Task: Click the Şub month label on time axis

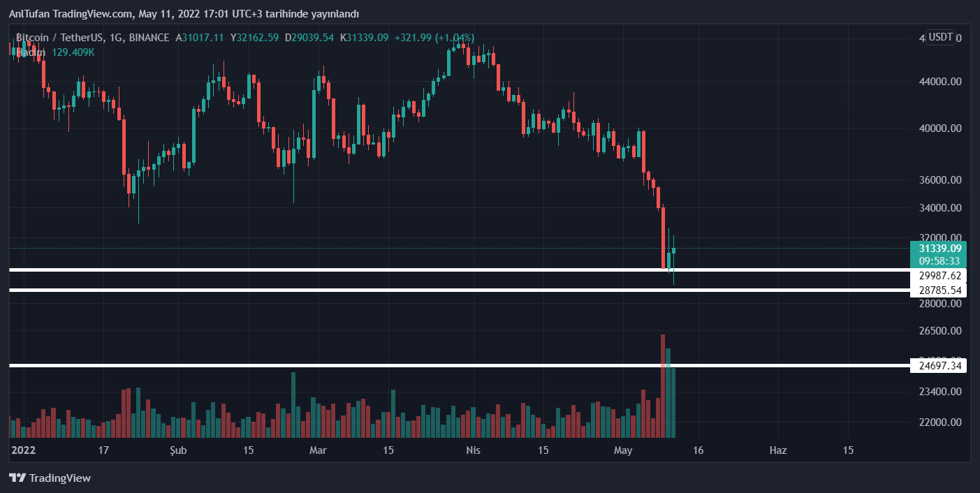Action: click(x=178, y=450)
